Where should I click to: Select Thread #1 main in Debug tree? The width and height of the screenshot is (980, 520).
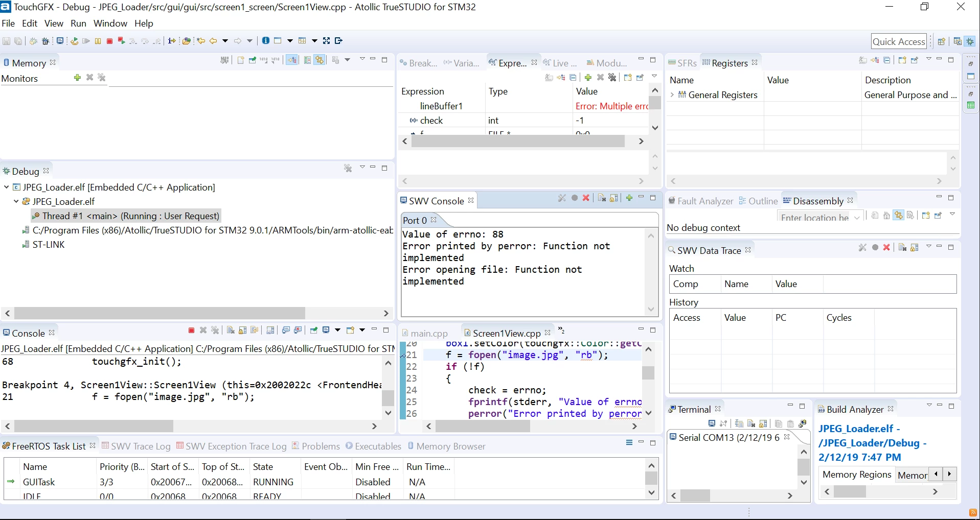(x=126, y=216)
